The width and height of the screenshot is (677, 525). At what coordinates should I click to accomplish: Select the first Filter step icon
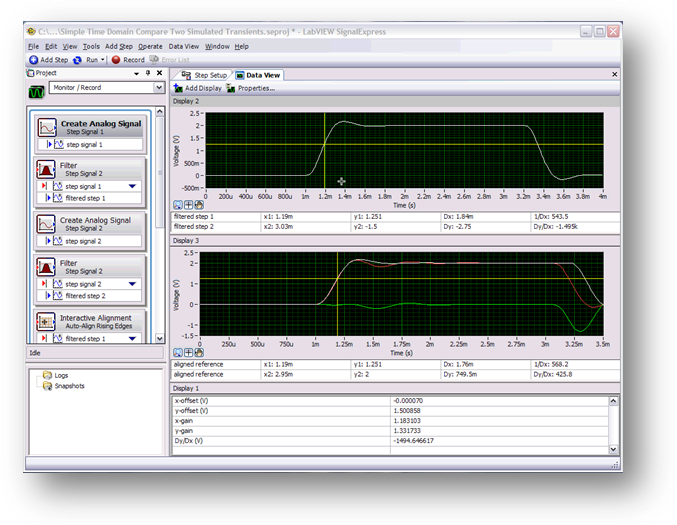(x=45, y=169)
